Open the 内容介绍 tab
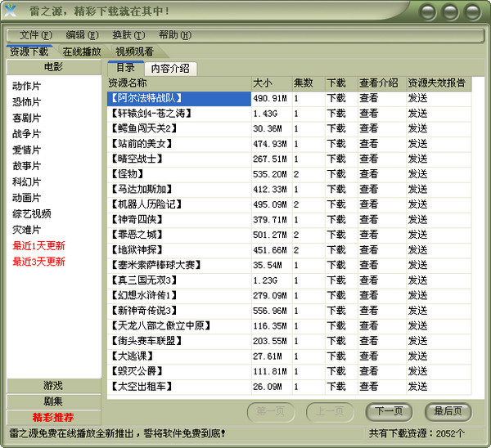The width and height of the screenshot is (491, 448). pos(170,68)
